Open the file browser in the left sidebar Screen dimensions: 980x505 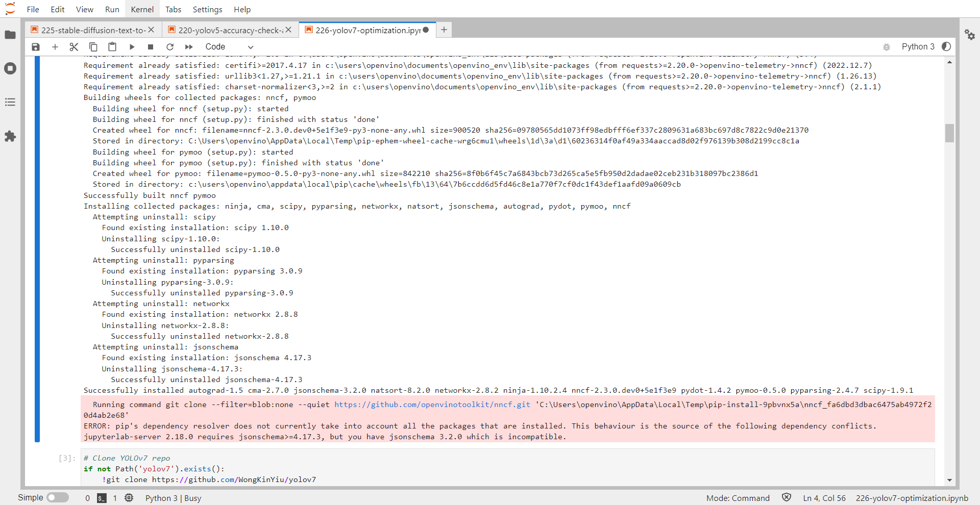[10, 35]
